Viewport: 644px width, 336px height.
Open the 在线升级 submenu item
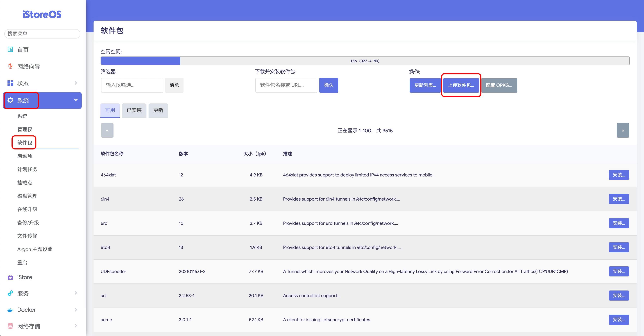(x=27, y=209)
